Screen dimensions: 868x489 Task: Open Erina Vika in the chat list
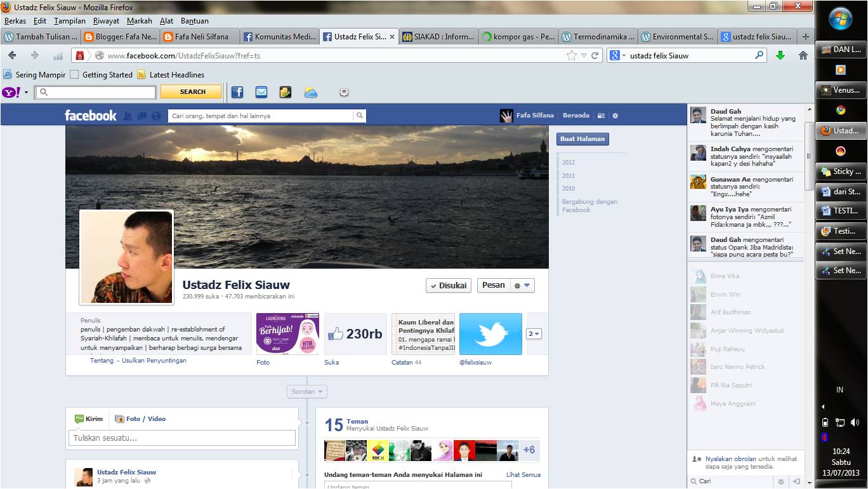(x=725, y=276)
